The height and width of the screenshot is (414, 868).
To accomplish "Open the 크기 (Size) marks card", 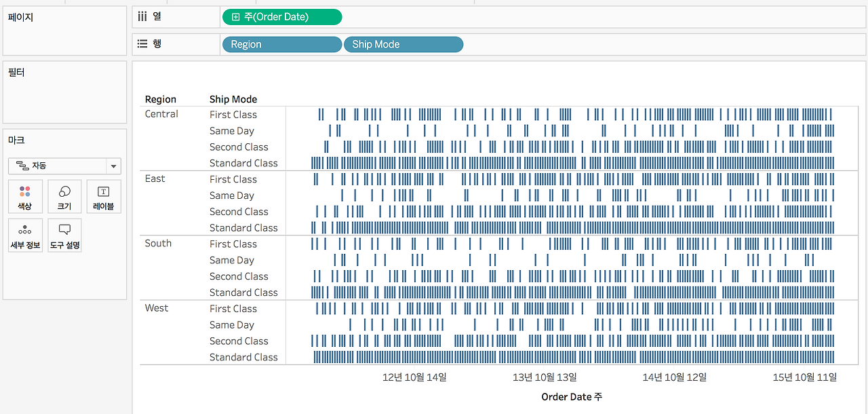I will 64,197.
